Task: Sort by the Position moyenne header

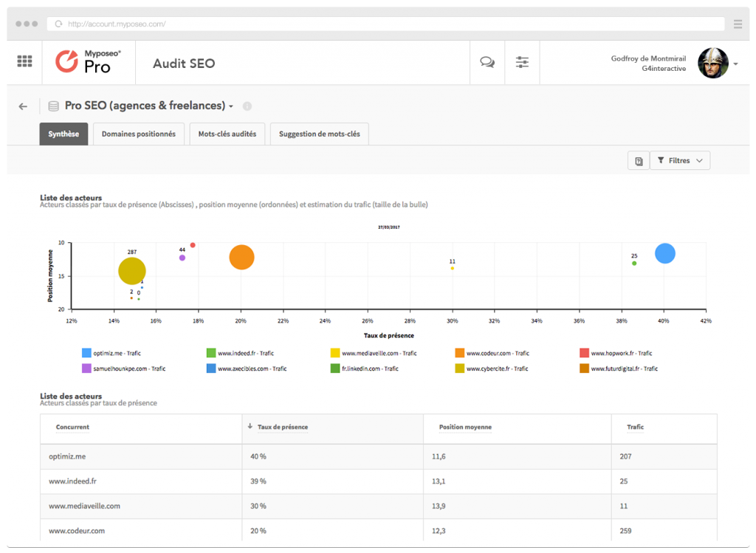Action: tap(465, 427)
